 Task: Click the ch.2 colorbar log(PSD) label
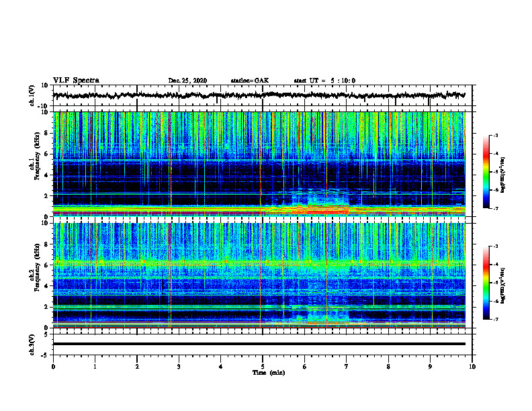(x=502, y=285)
